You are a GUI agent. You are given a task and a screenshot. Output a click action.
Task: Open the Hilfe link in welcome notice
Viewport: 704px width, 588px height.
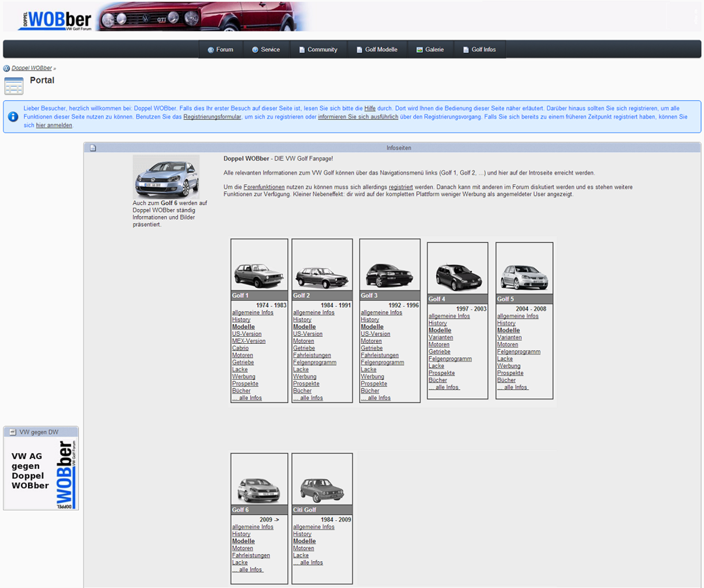pos(370,108)
